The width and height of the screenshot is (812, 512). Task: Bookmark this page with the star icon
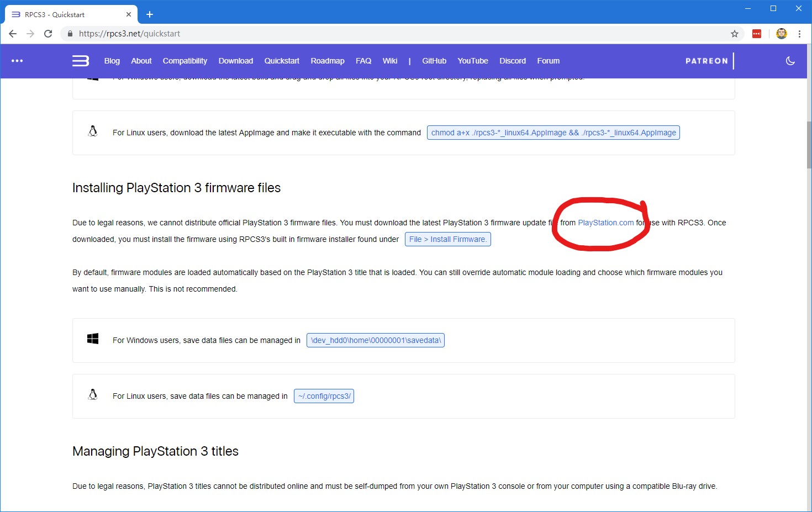click(x=734, y=34)
